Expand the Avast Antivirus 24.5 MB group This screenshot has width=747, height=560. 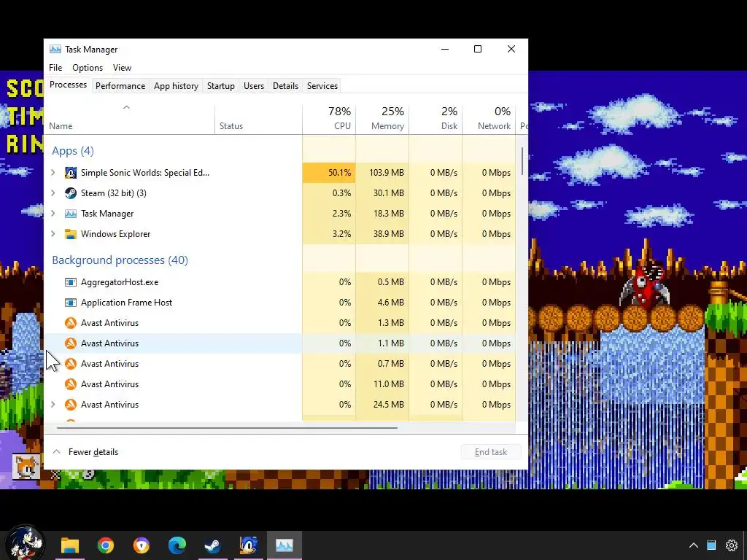(x=53, y=405)
